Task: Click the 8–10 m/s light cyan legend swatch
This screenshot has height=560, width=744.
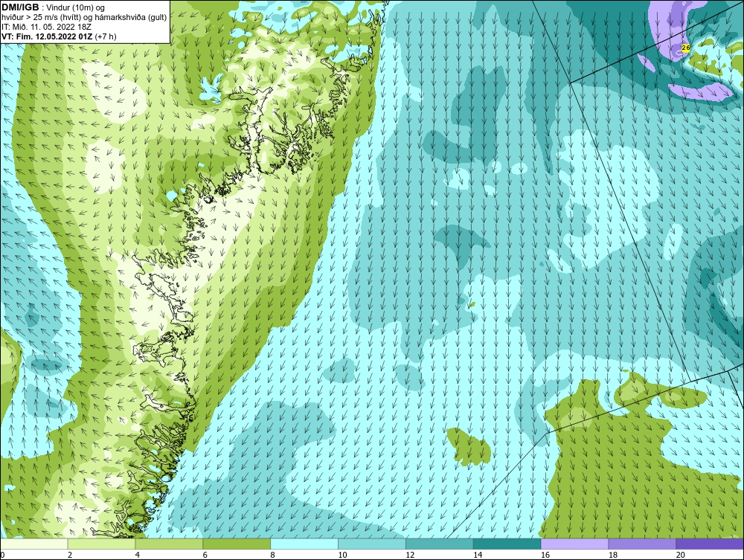Action: point(304,544)
